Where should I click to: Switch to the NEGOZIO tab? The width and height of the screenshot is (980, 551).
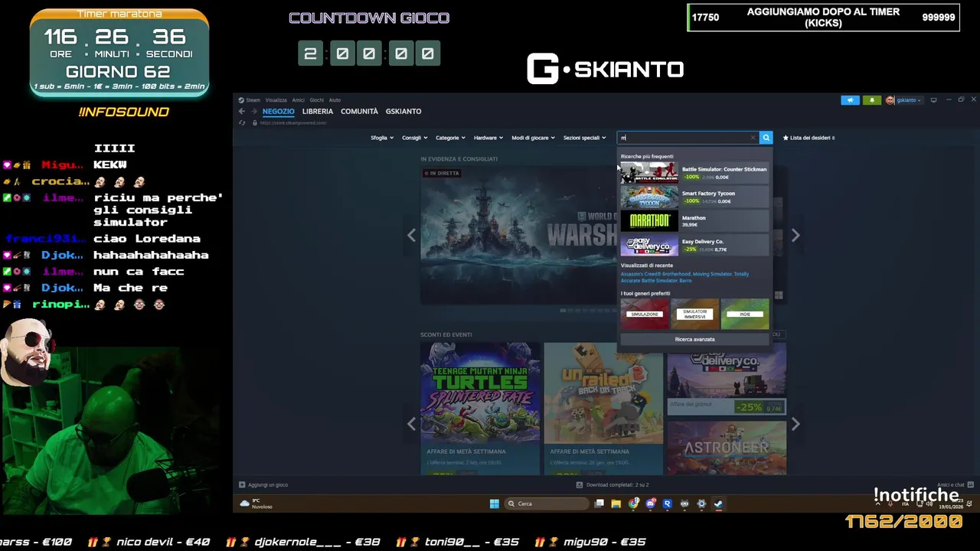(278, 112)
